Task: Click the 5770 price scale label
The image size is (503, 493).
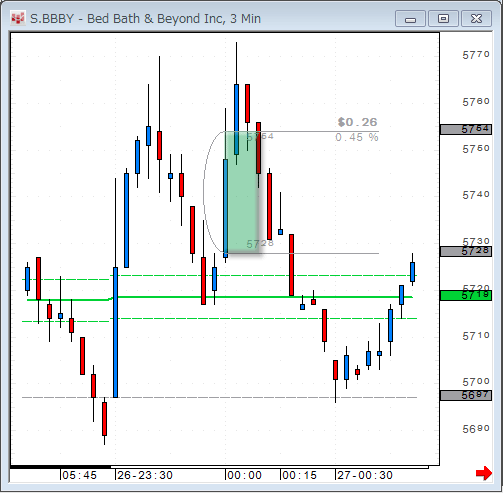Action: click(476, 55)
